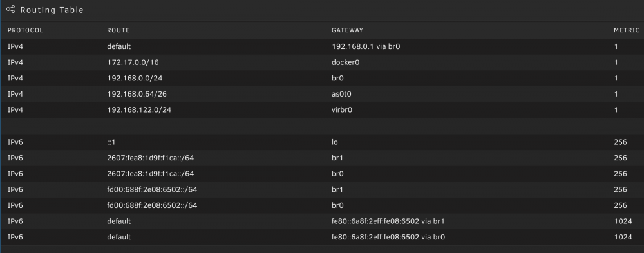Select the GATEWAY column header
Screen dimensions: 644x253
click(348, 30)
